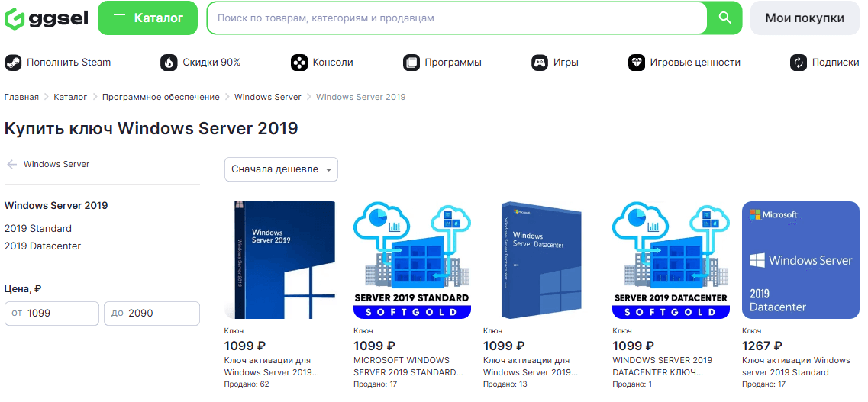Open the Игровые ценности category
This screenshot has width=868, height=402.
[x=695, y=63]
